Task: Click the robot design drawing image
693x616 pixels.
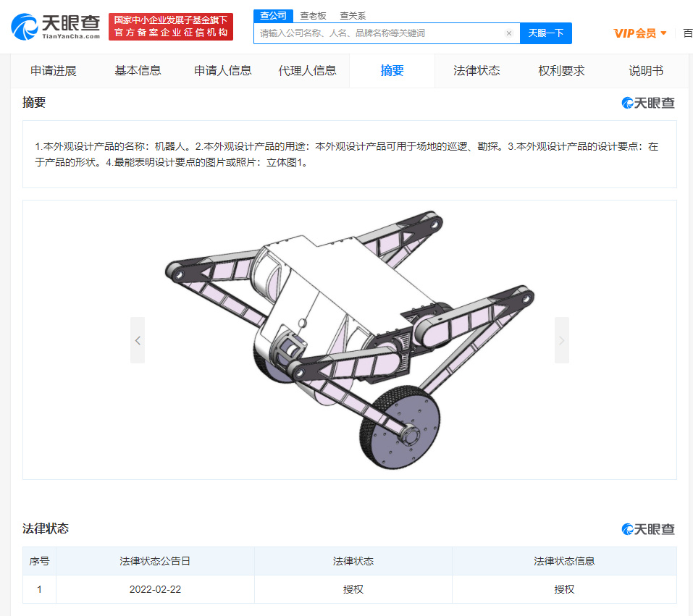Action: pos(350,339)
